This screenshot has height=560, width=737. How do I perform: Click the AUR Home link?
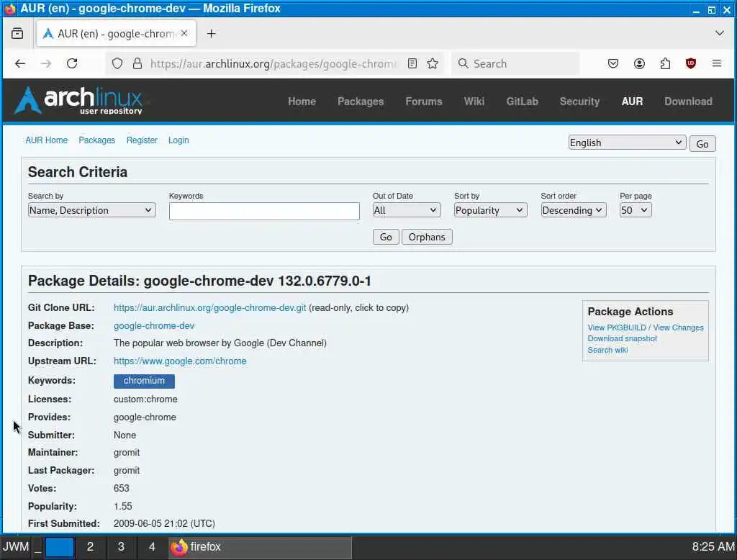[x=47, y=140]
